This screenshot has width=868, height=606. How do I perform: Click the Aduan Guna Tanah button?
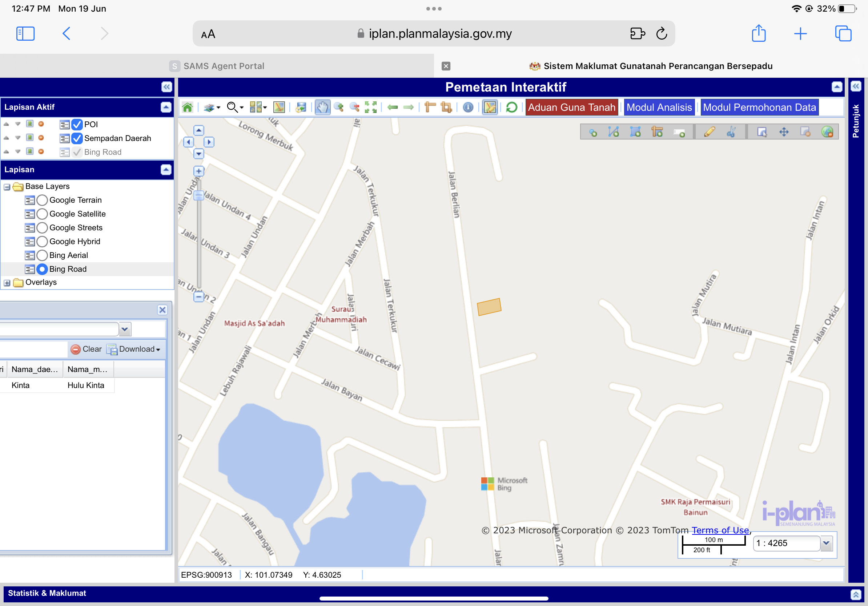[x=571, y=107]
